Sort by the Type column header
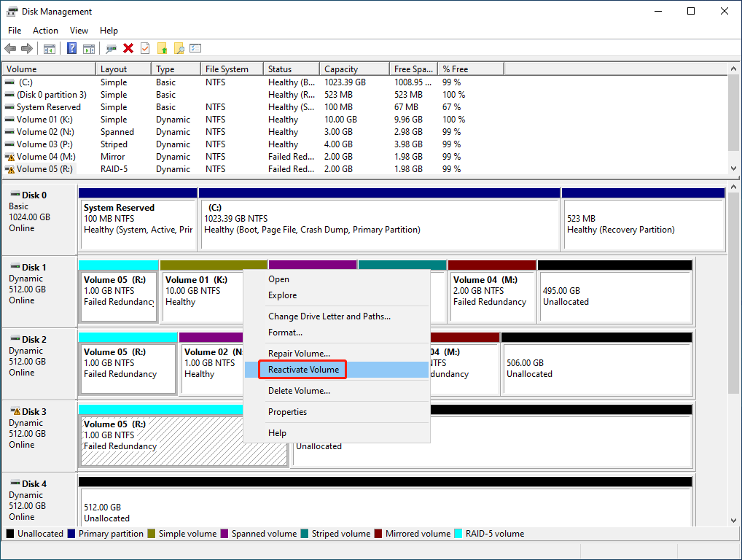 coord(176,69)
